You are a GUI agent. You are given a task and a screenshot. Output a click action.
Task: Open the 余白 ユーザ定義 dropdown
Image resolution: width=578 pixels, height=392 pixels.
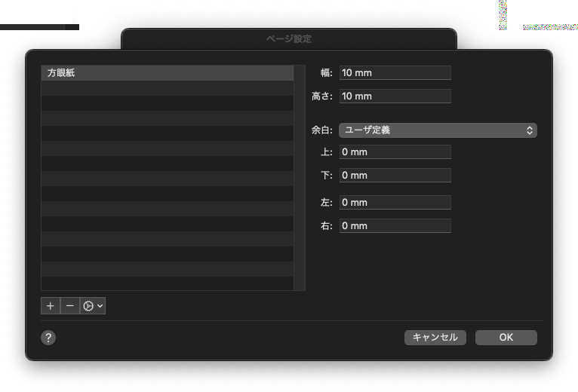click(438, 130)
